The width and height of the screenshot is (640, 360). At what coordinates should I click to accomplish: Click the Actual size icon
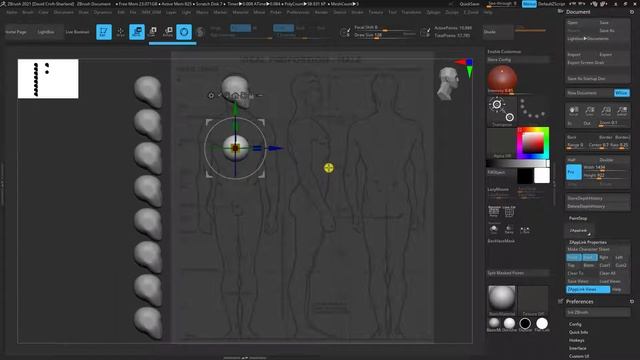(x=606, y=111)
